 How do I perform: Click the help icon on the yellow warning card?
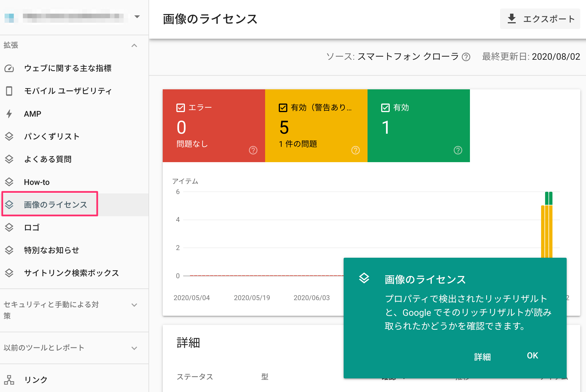(356, 150)
